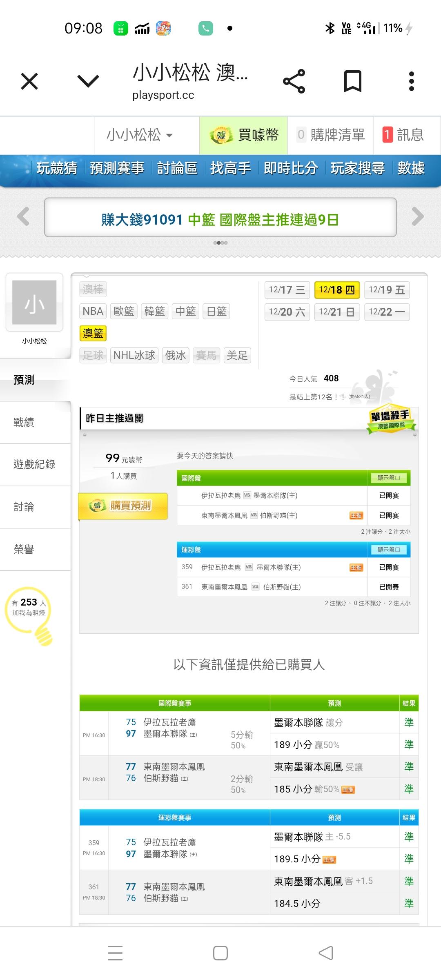441x980 pixels.
Task: Select 找高手 in the main nav
Action: tap(230, 168)
